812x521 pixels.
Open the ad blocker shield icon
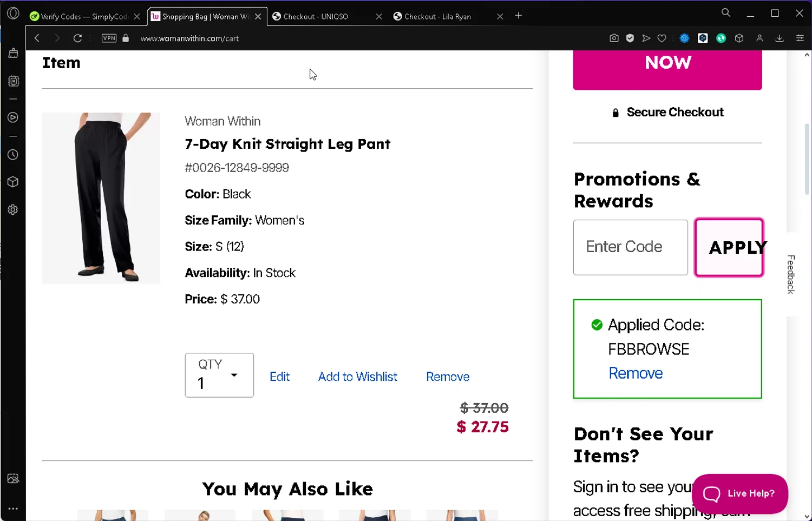click(x=630, y=38)
